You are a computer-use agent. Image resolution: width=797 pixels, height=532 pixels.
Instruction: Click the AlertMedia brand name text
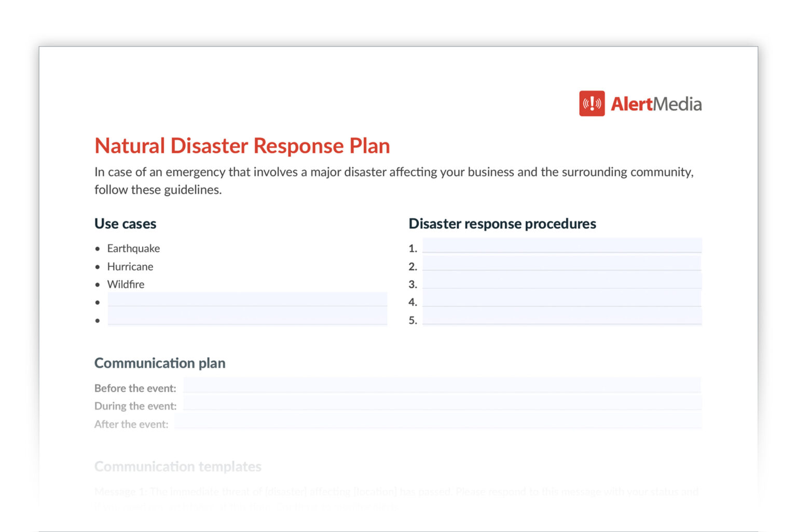[x=656, y=104]
